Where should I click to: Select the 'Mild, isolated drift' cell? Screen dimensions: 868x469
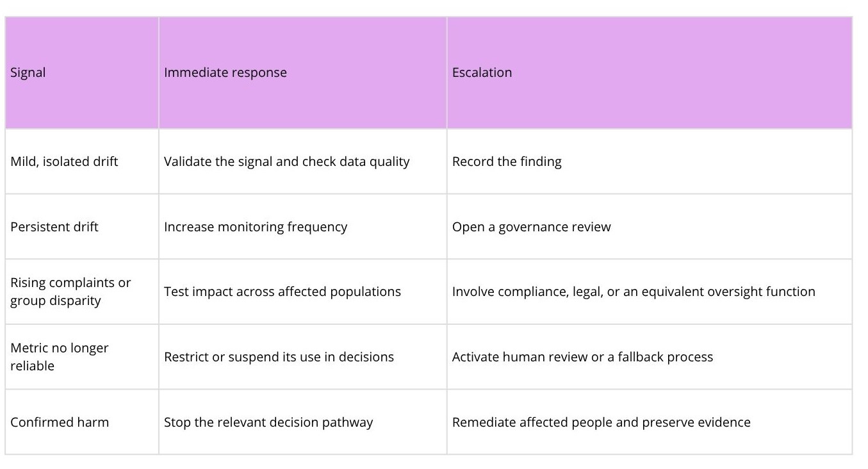click(x=82, y=161)
